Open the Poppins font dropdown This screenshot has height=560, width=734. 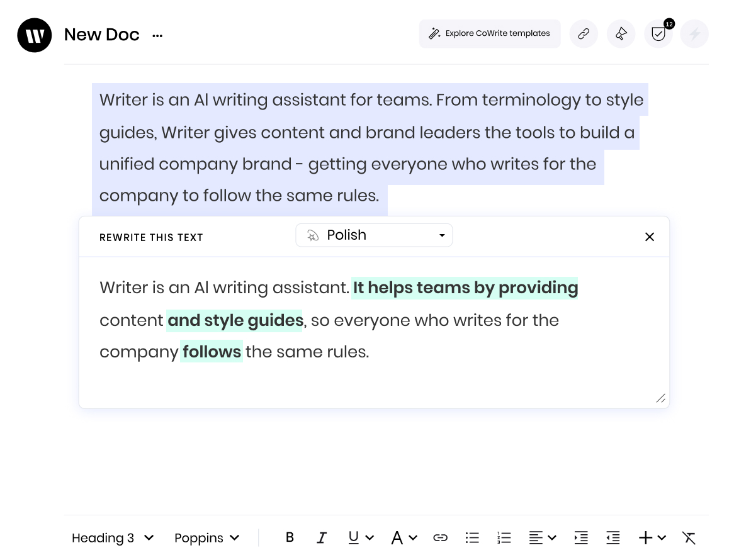click(x=206, y=538)
